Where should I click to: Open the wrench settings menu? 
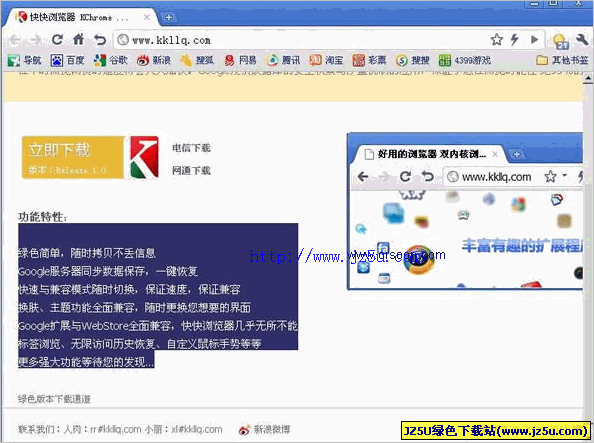click(x=582, y=39)
